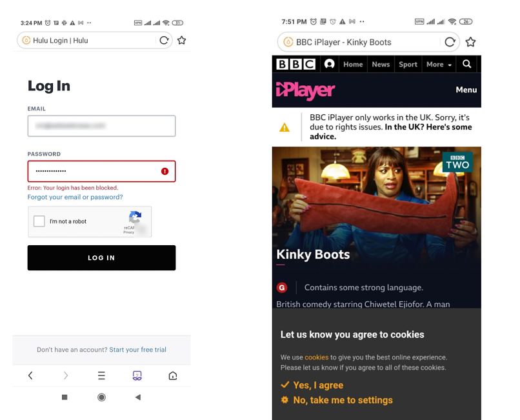This screenshot has width=520, height=420.
Task: Open Start your free trial link
Action: pyautogui.click(x=137, y=350)
